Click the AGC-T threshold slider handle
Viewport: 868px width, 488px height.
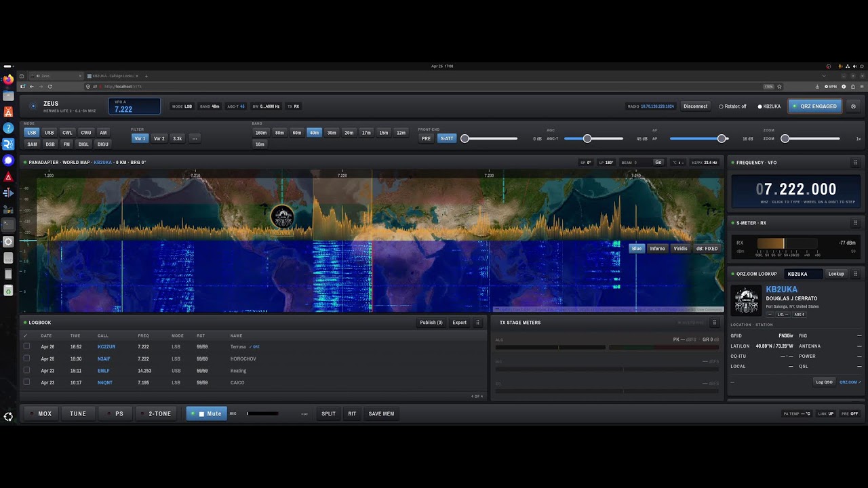[587, 138]
